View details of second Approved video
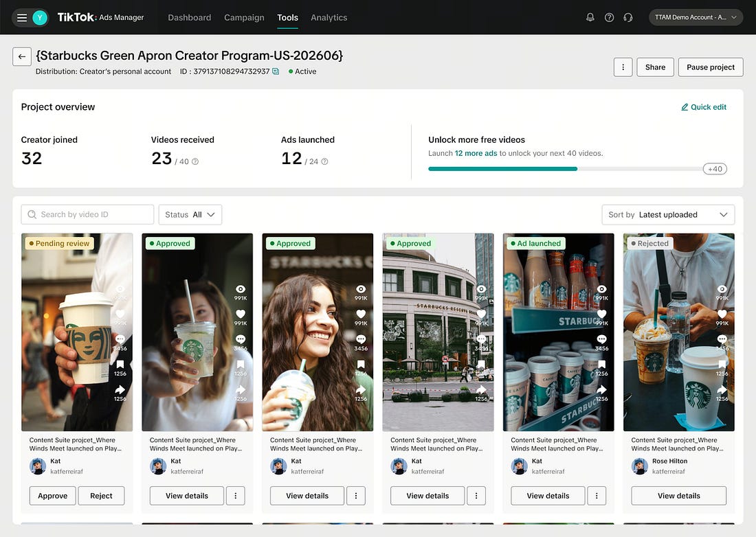The height and width of the screenshot is (537, 756). (x=307, y=496)
